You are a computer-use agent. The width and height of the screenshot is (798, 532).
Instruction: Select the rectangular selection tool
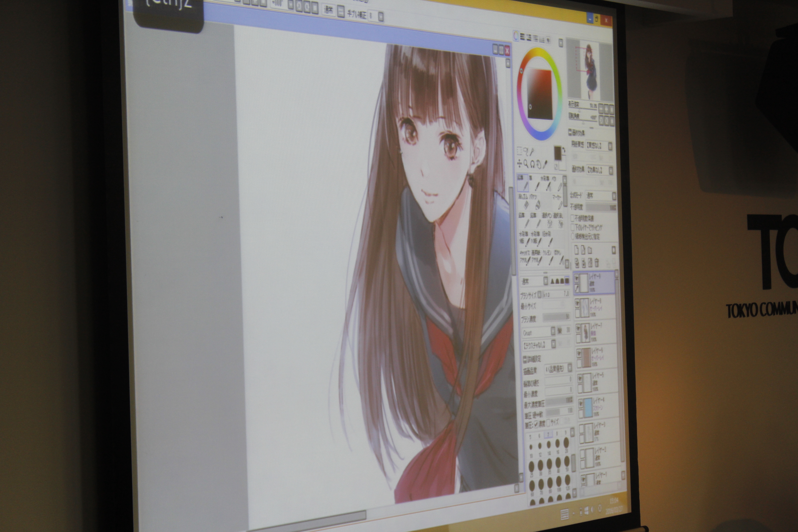[520, 151]
